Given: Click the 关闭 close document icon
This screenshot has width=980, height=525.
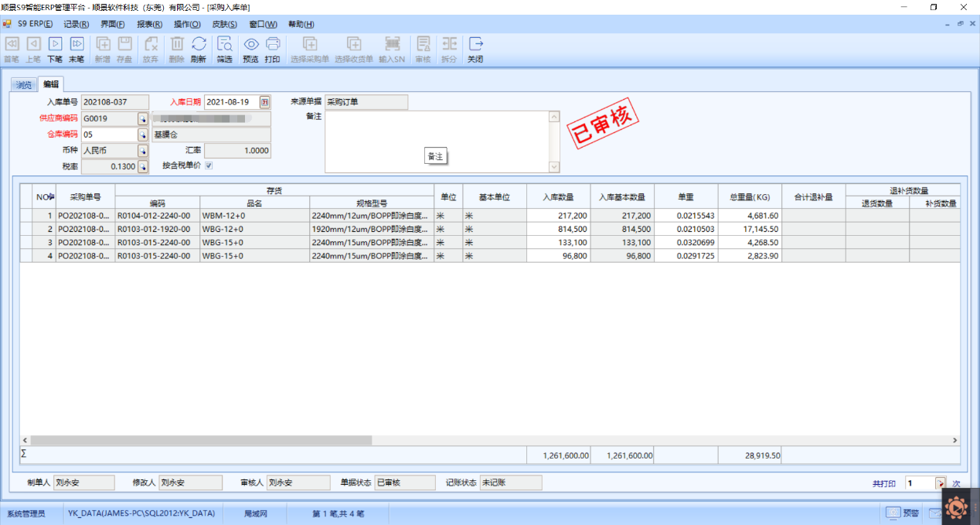Looking at the screenshot, I should click(475, 49).
